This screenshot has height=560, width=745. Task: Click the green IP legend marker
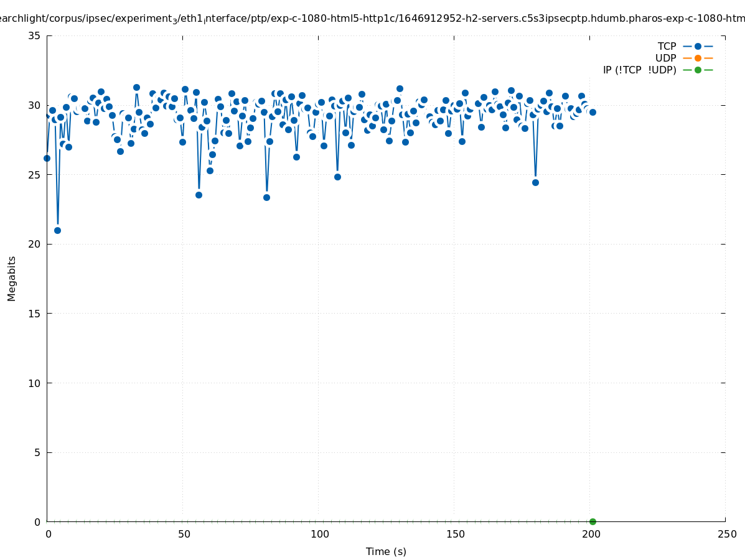(x=698, y=70)
